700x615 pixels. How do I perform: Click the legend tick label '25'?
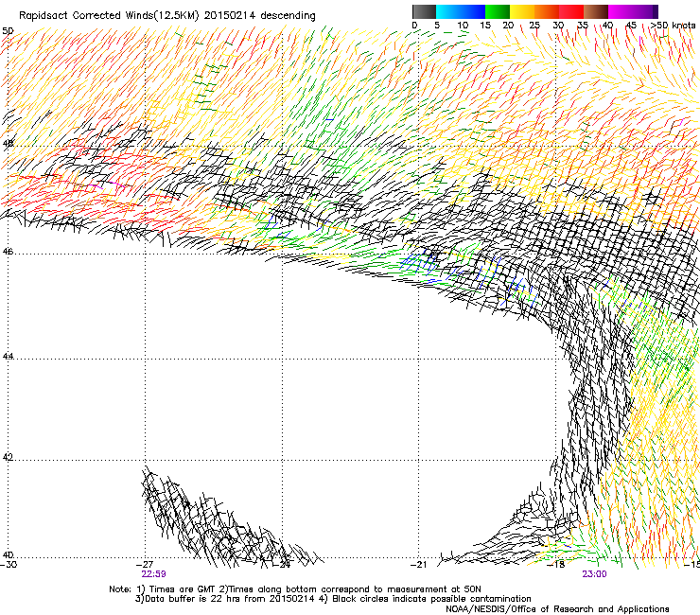[x=534, y=26]
